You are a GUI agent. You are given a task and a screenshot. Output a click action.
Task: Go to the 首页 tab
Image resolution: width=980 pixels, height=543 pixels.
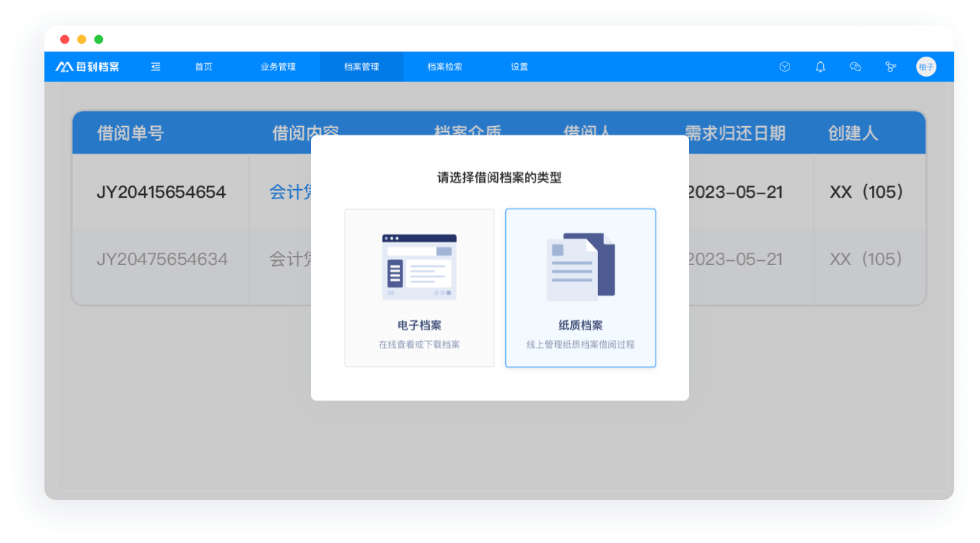pyautogui.click(x=203, y=67)
